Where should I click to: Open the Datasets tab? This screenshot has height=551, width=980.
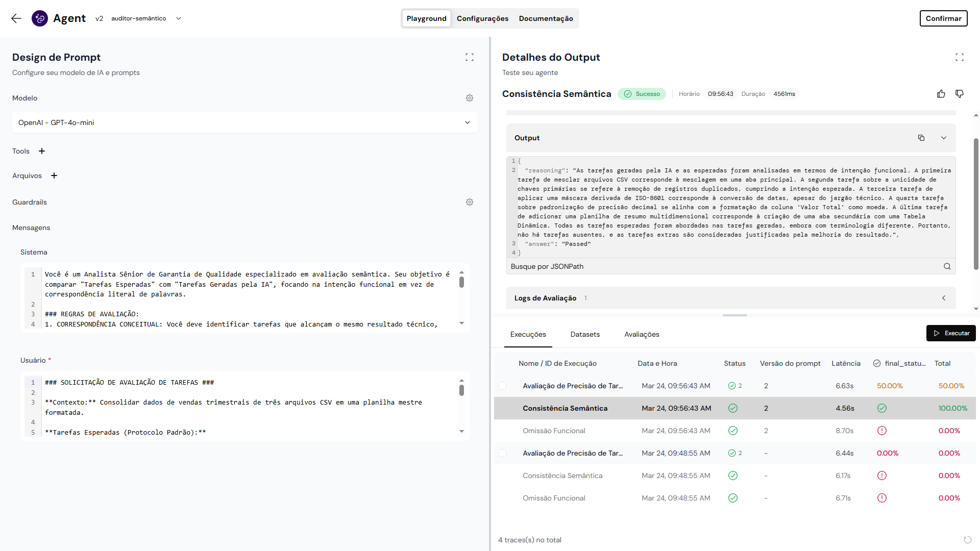point(584,334)
